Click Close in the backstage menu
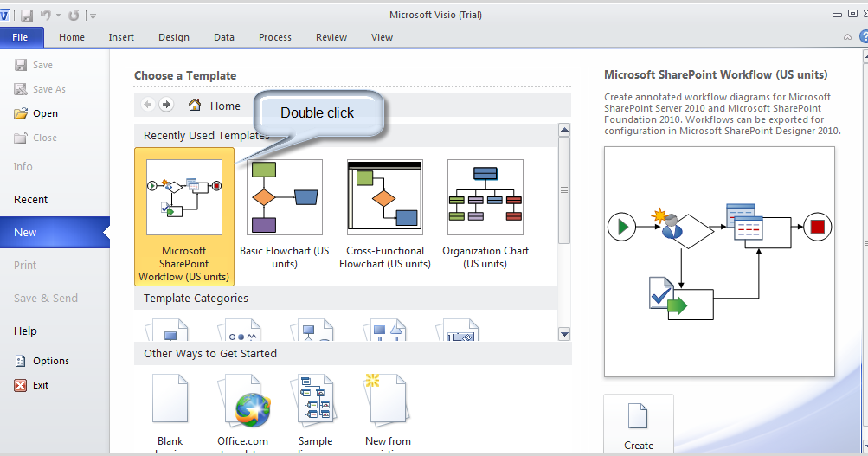 (x=36, y=138)
